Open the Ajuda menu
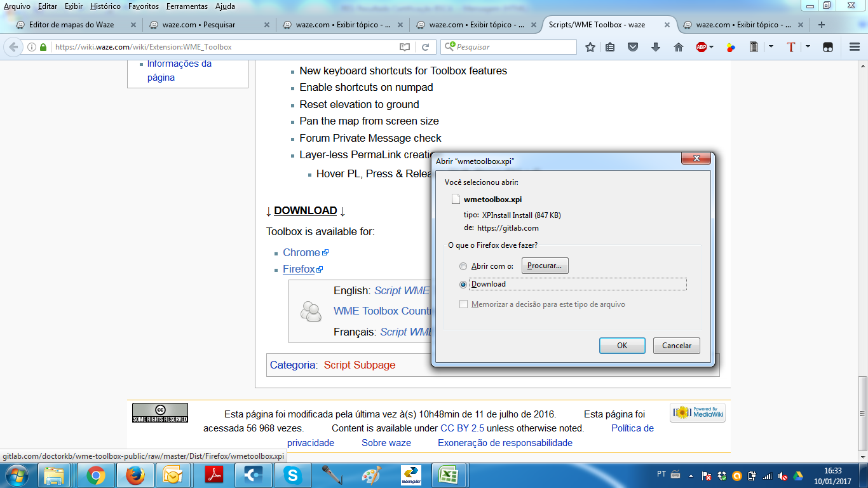 click(x=225, y=6)
